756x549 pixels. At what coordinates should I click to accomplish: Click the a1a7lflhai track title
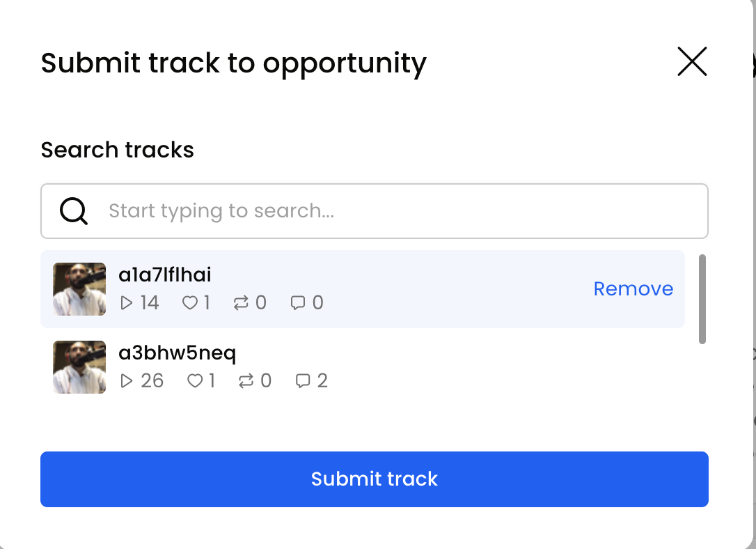pyautogui.click(x=165, y=275)
